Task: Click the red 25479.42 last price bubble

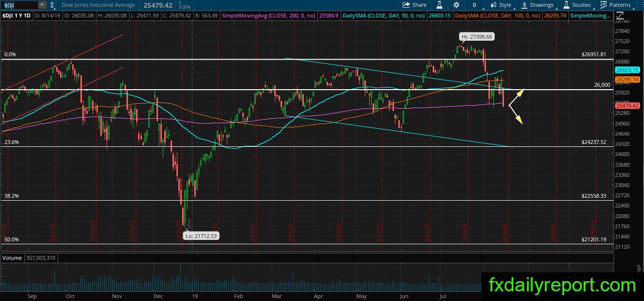Action: tap(628, 105)
